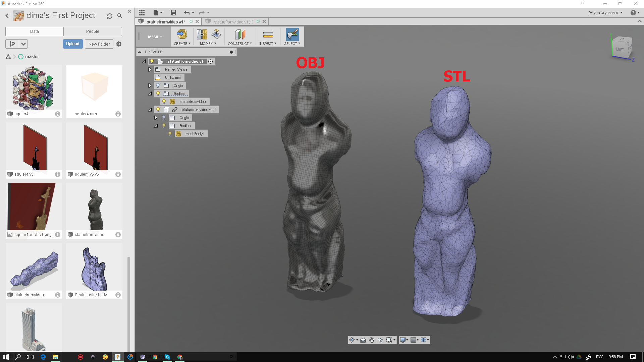Collapse the top-level Bodies node
Viewport: 644px width, 362px height.
(x=150, y=94)
